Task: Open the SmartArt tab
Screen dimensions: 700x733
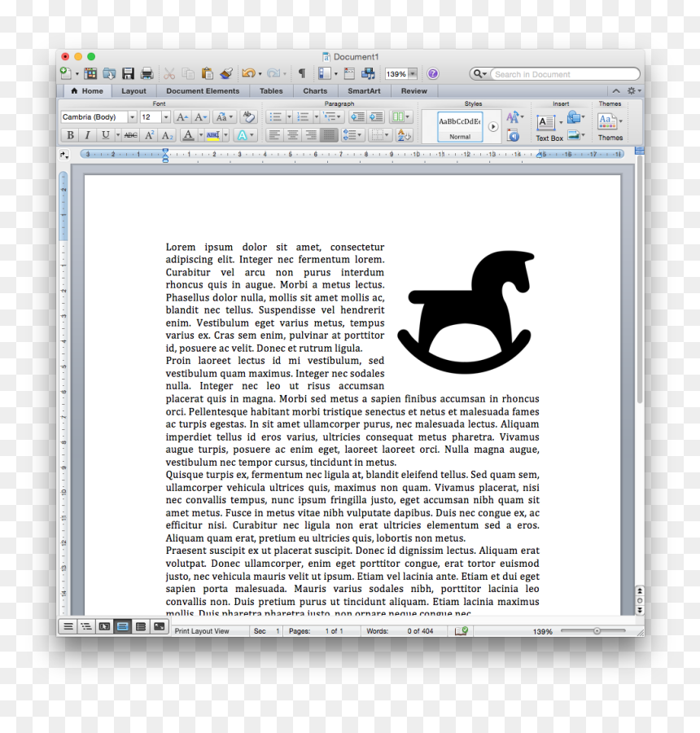Action: (364, 91)
